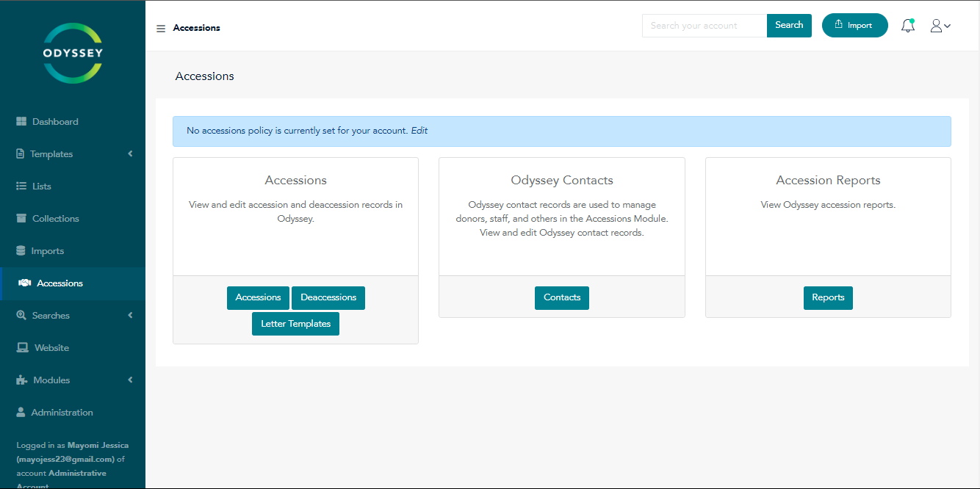Focus the 'Search your account' field
Screen dimensions: 980x489
click(705, 26)
